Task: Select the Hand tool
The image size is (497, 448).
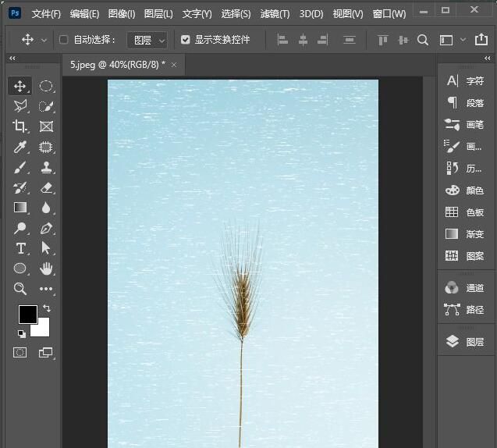Action: click(x=46, y=268)
